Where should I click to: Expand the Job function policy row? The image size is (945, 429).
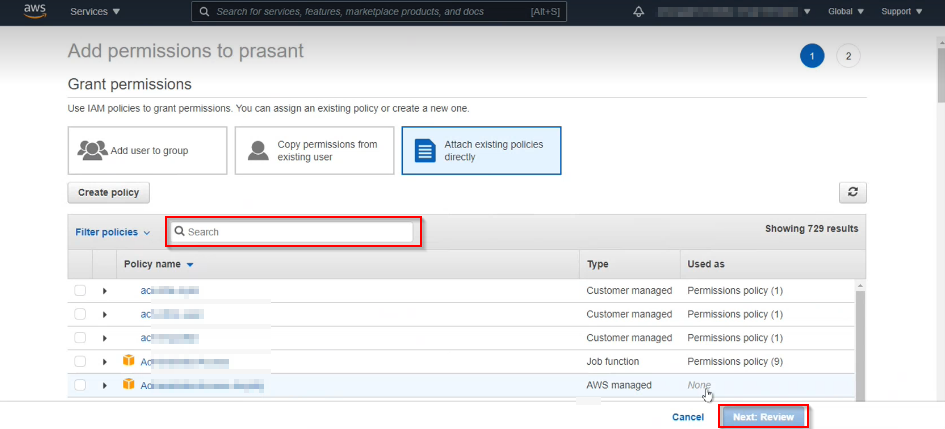tap(104, 362)
